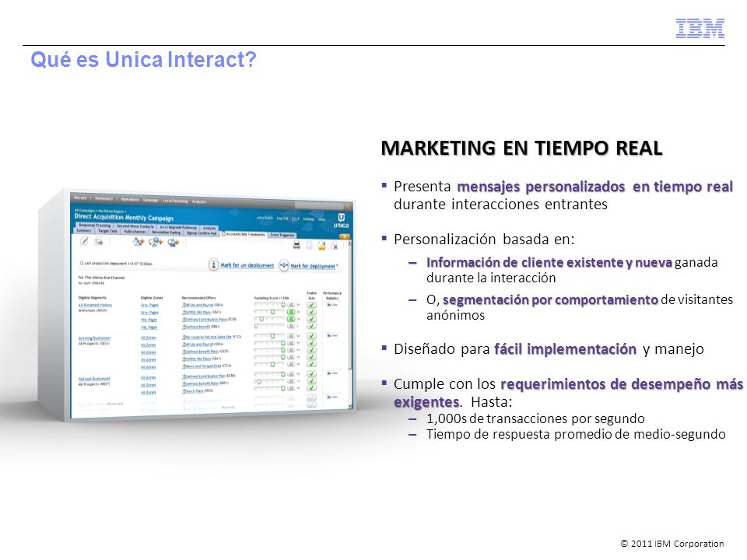Open the Growing Businesses segment link
The image size is (747, 560).
(x=94, y=338)
